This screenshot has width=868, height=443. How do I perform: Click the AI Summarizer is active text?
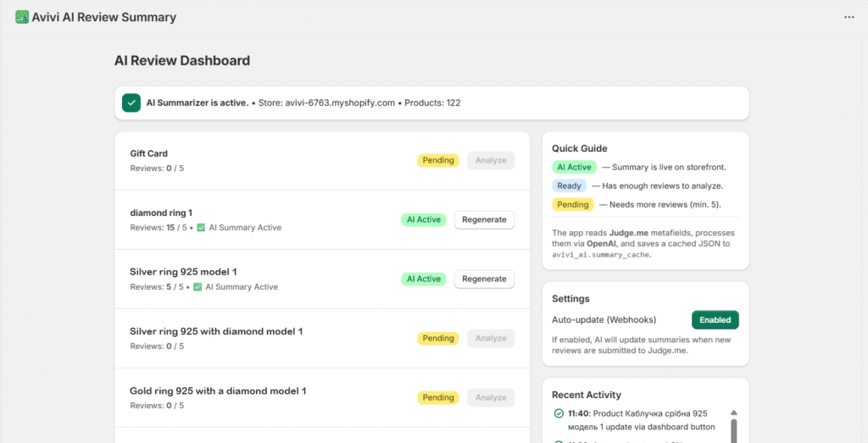pos(198,102)
